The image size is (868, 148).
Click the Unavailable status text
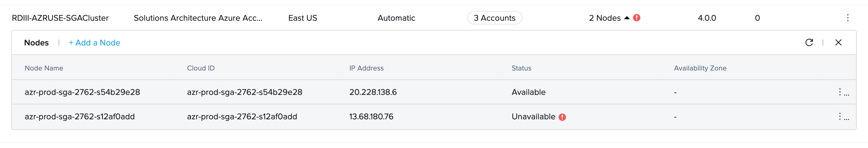tap(533, 117)
